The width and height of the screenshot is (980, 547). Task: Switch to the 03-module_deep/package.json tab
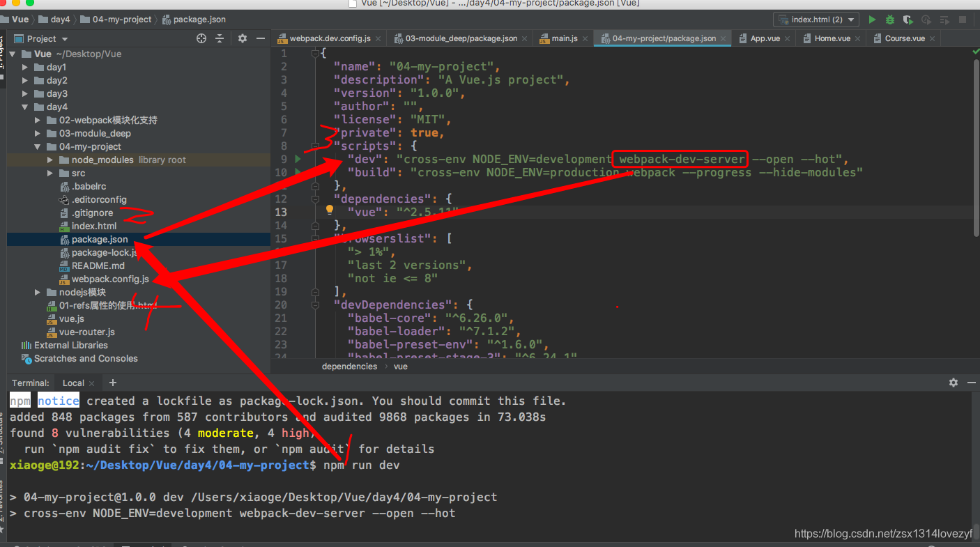tap(461, 38)
